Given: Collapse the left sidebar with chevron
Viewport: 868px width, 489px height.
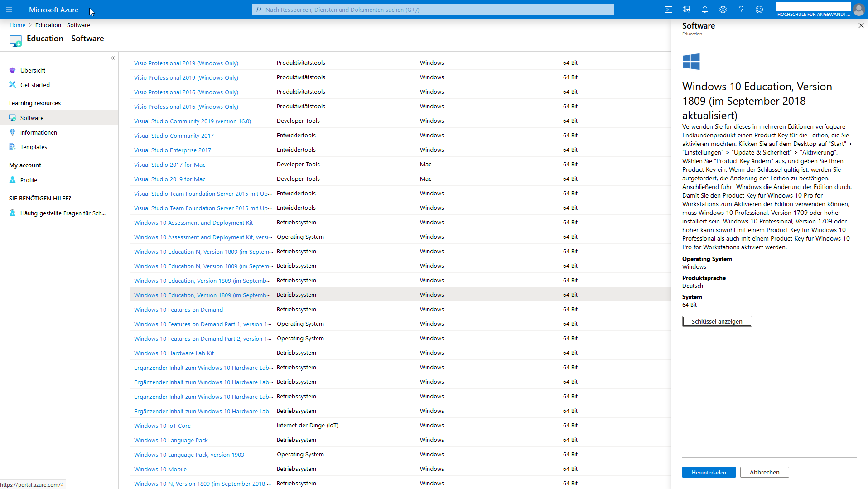Looking at the screenshot, I should click(113, 58).
